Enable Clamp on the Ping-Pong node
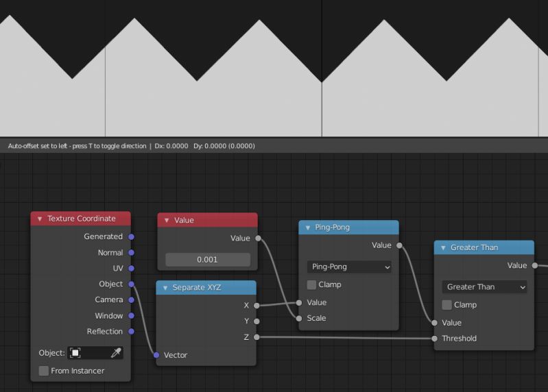 (x=311, y=285)
